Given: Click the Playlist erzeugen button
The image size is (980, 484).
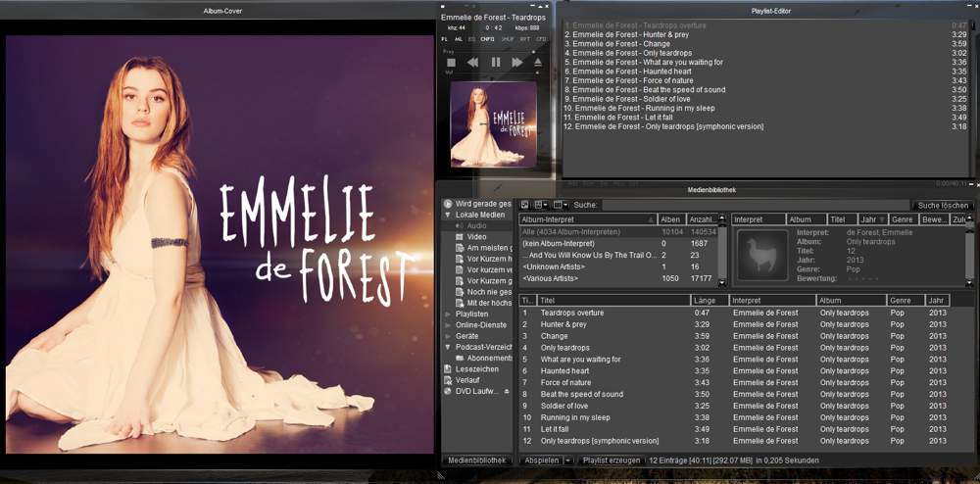Looking at the screenshot, I should coord(612,460).
